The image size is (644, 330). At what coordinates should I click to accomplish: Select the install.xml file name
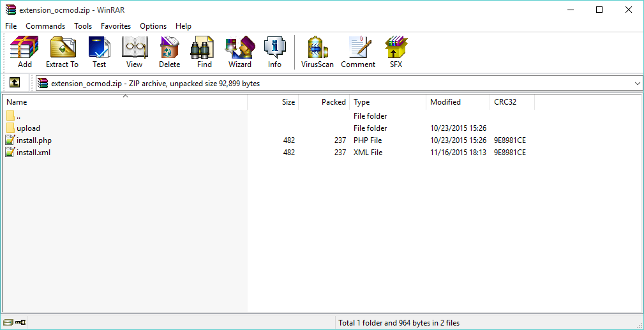pos(34,153)
